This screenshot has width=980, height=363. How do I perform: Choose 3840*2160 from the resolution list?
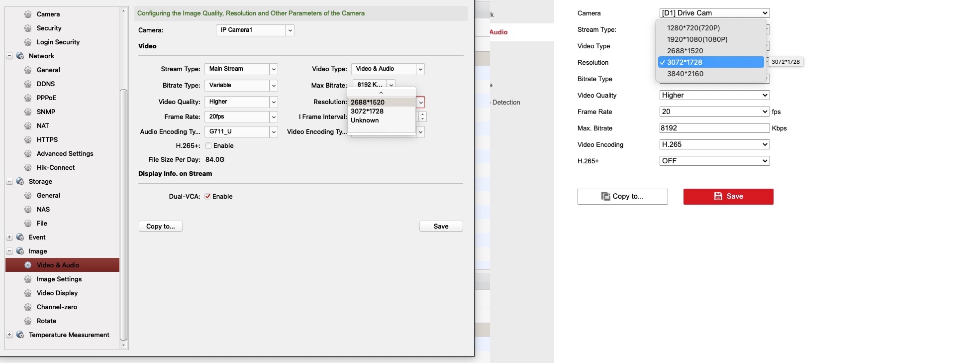(685, 74)
